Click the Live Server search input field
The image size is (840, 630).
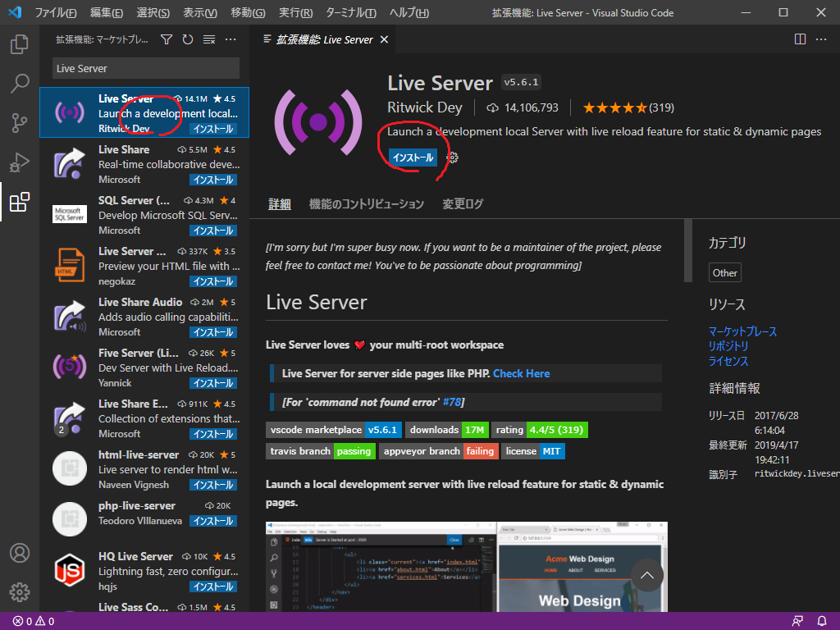(144, 68)
